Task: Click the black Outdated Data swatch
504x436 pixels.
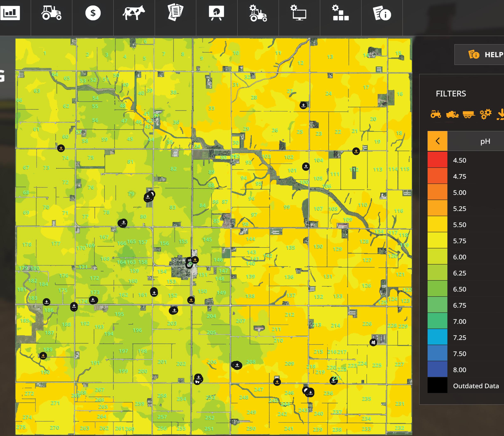Action: pyautogui.click(x=437, y=385)
